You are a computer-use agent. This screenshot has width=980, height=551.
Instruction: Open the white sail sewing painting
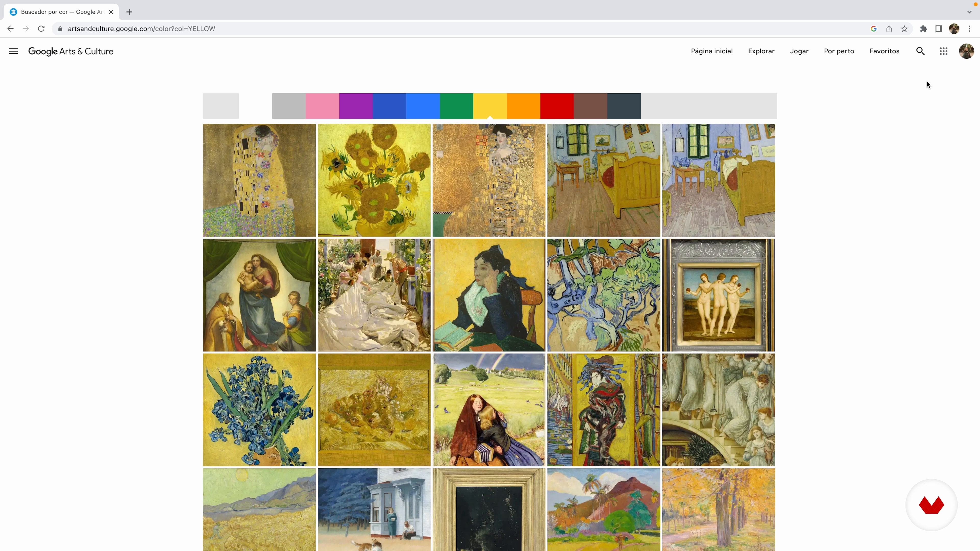click(x=374, y=295)
